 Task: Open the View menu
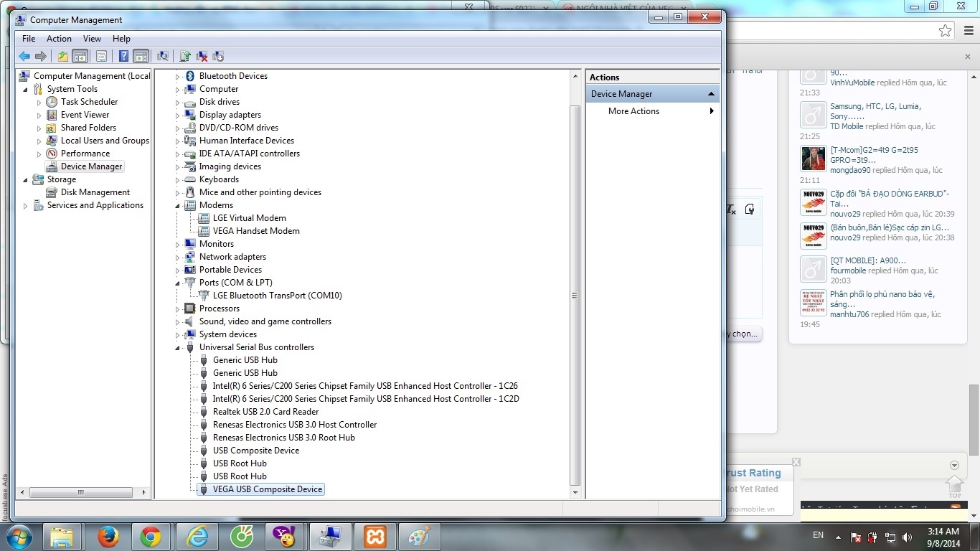[x=92, y=39]
